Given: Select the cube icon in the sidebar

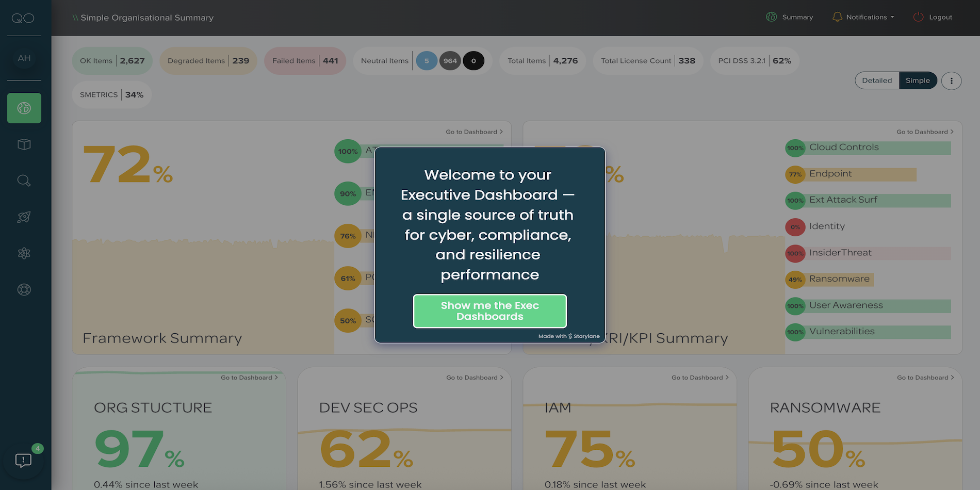Looking at the screenshot, I should tap(24, 144).
